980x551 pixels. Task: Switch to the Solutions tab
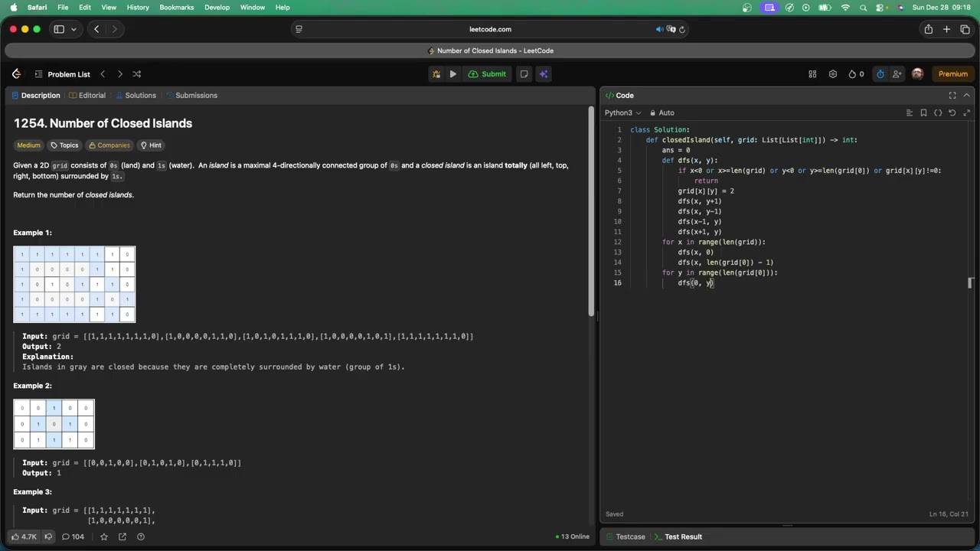(136, 96)
